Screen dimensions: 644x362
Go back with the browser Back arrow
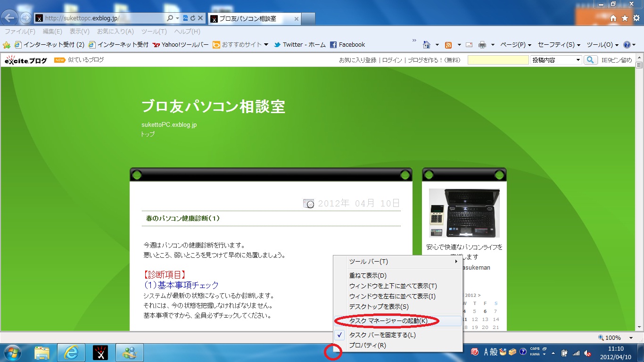pyautogui.click(x=10, y=18)
